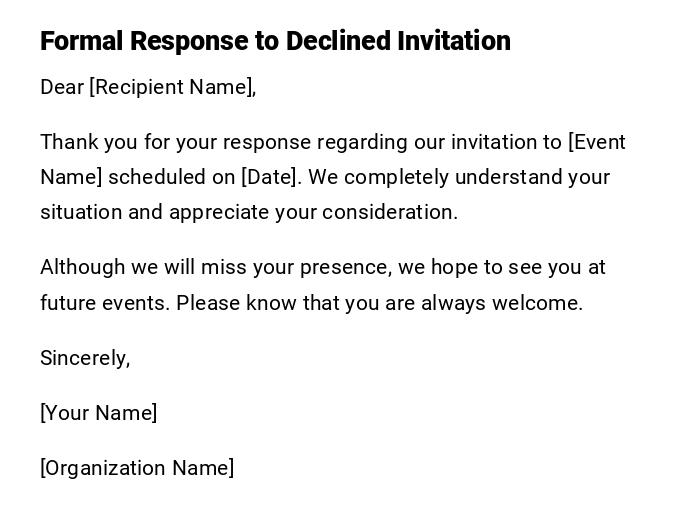Click the words "Thank you" in first paragraph
The image size is (700, 530).
(84, 142)
